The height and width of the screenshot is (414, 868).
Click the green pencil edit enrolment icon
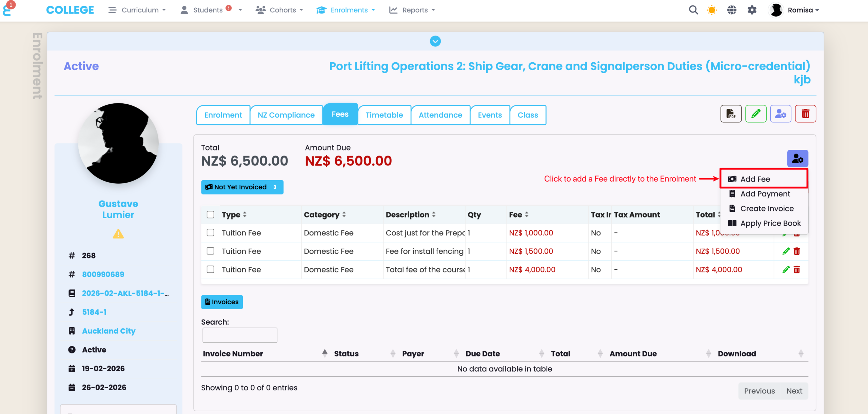point(755,114)
